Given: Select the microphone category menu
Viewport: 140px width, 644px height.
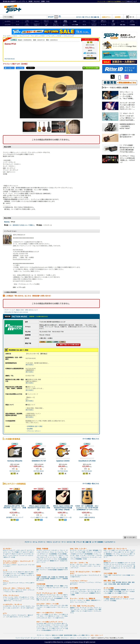Looking at the screenshot, I should pyautogui.click(x=123, y=21).
